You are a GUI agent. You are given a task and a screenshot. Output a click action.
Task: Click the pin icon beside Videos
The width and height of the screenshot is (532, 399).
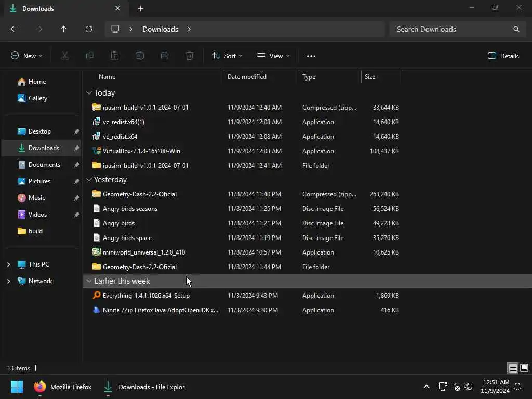(77, 215)
